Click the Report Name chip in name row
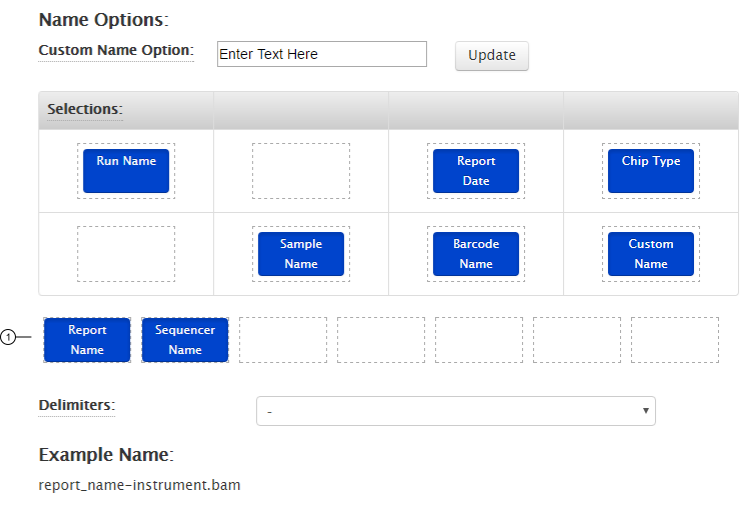 (x=87, y=340)
